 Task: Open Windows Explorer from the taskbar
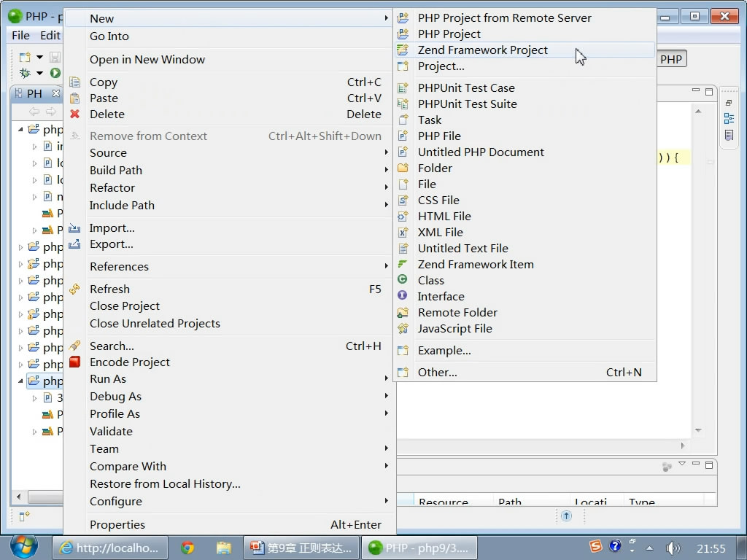(x=223, y=548)
